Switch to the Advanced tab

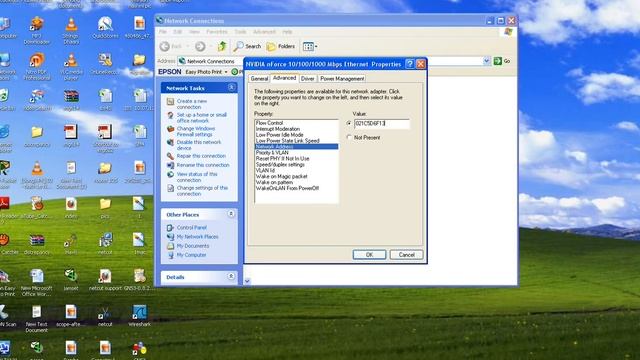[x=284, y=78]
